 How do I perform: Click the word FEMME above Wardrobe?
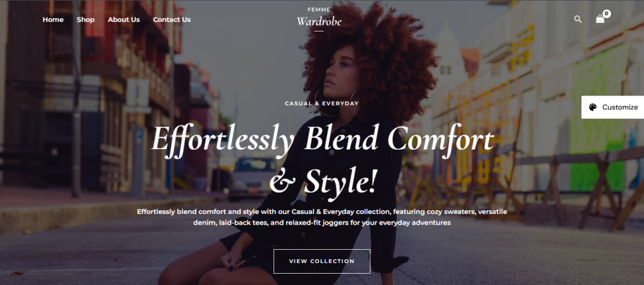pyautogui.click(x=319, y=10)
